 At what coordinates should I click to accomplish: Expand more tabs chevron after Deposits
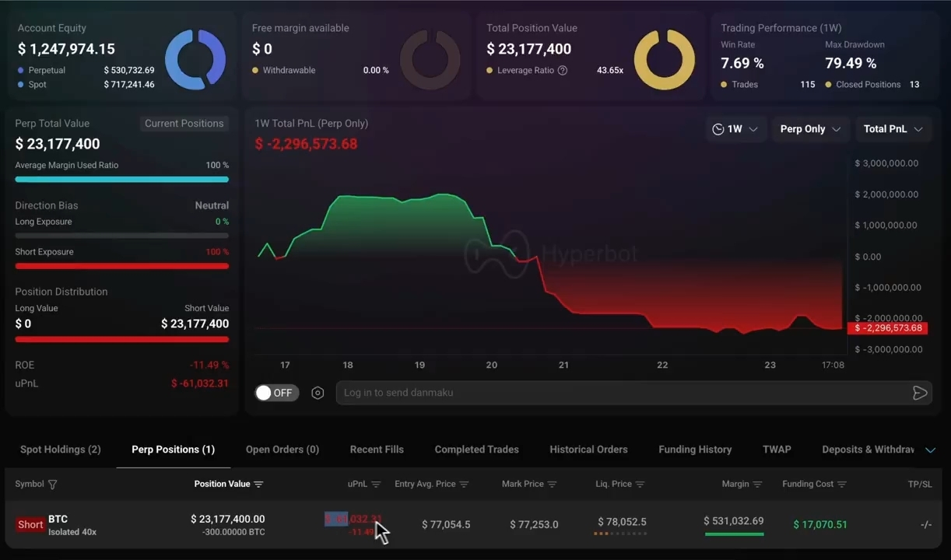pos(930,450)
